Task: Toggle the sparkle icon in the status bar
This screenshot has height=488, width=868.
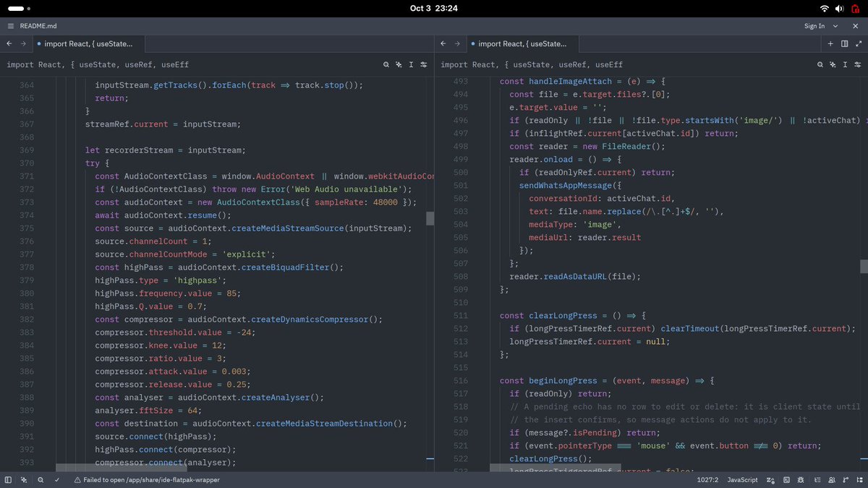Action: (x=24, y=479)
